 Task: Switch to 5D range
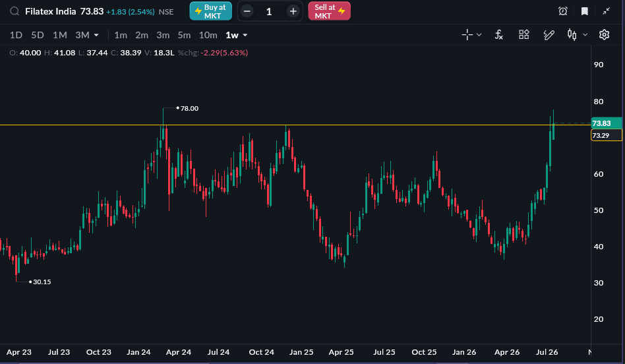pyautogui.click(x=38, y=35)
